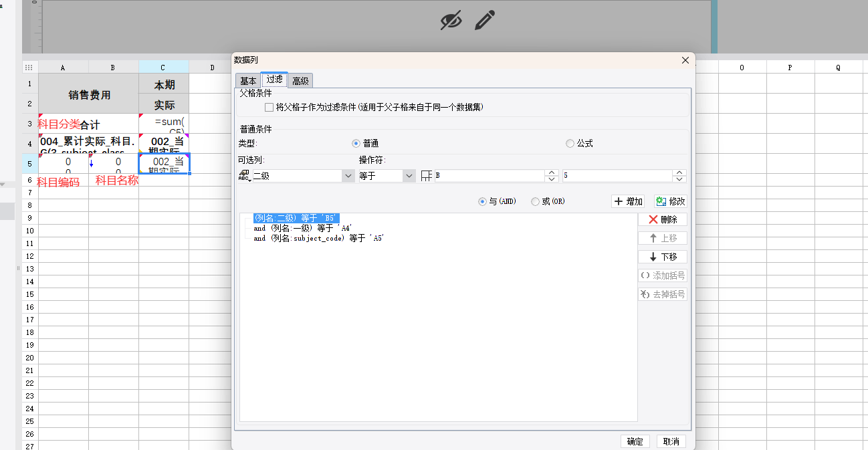
Task: Increase row number 5 with up arrow
Action: [x=679, y=173]
